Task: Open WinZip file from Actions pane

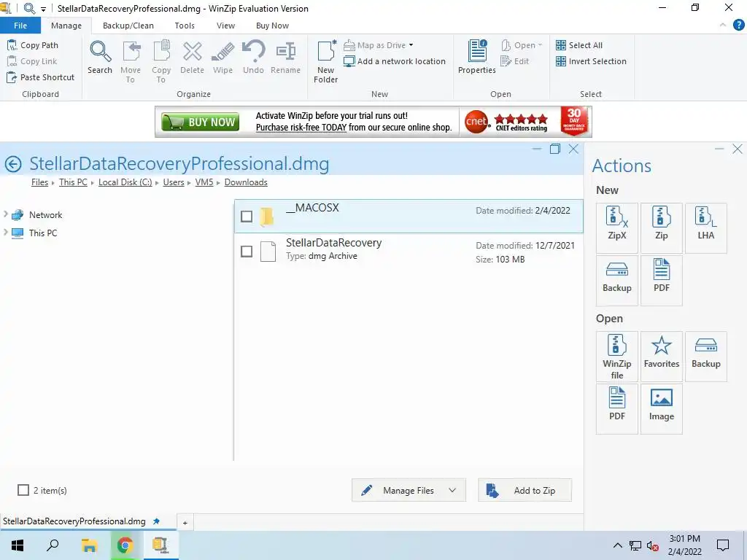Action: tap(617, 356)
